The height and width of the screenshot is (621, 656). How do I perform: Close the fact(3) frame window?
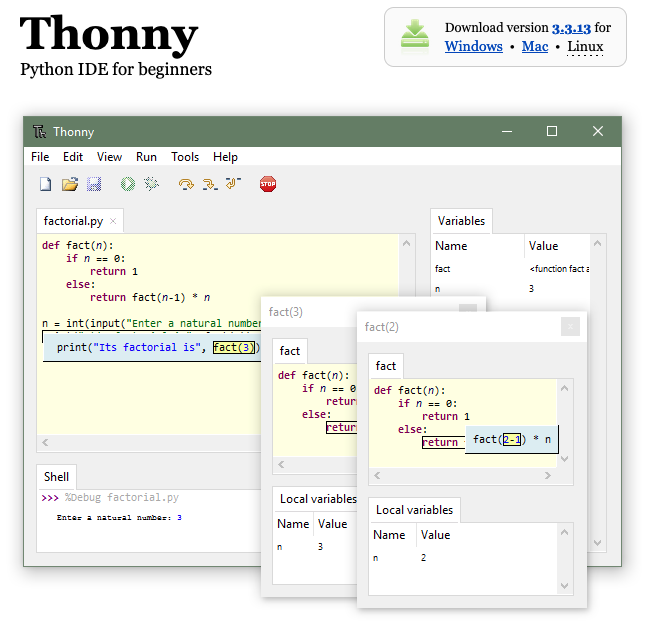pos(468,308)
